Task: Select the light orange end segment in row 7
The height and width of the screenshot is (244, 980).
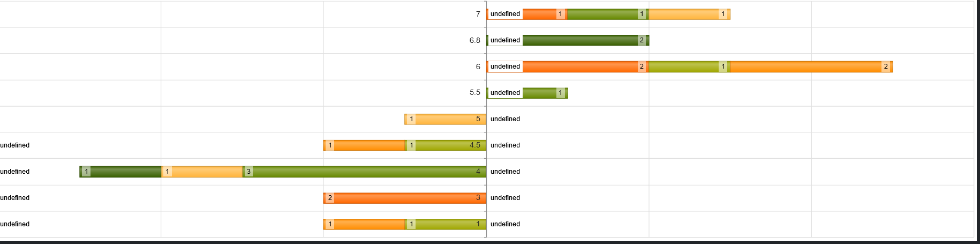Action: (x=685, y=14)
